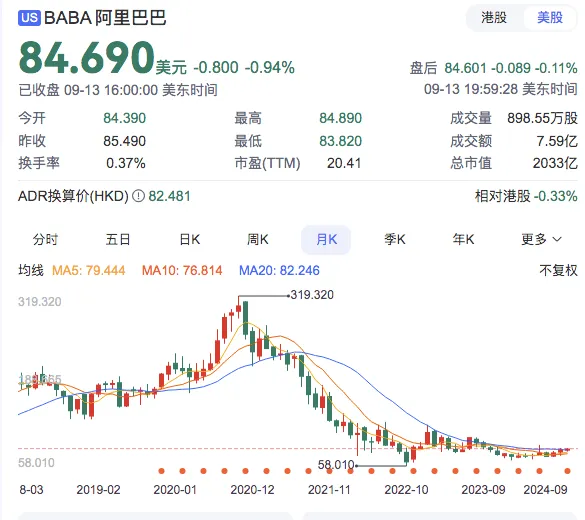Switch to the 五日 chart tab
This screenshot has width=585, height=520.
pyautogui.click(x=118, y=239)
